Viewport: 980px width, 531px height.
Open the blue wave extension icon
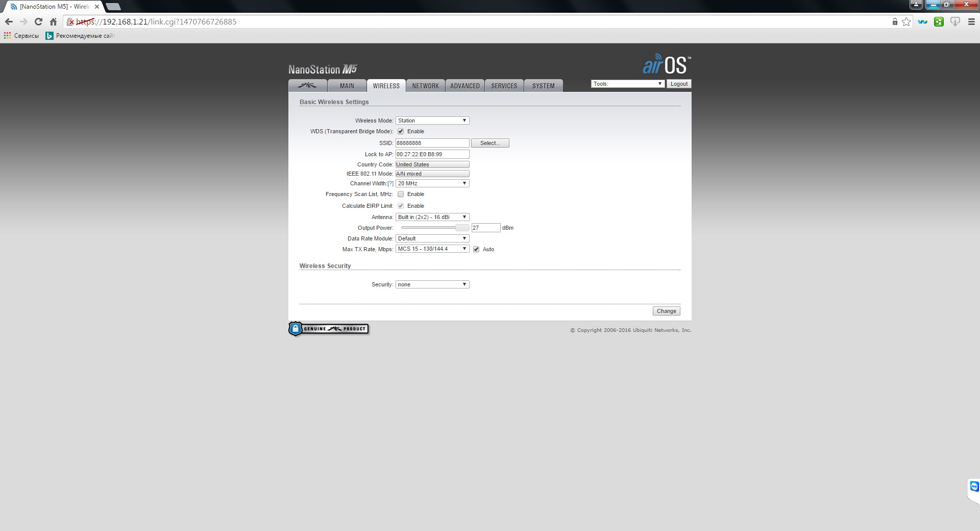[x=922, y=21]
